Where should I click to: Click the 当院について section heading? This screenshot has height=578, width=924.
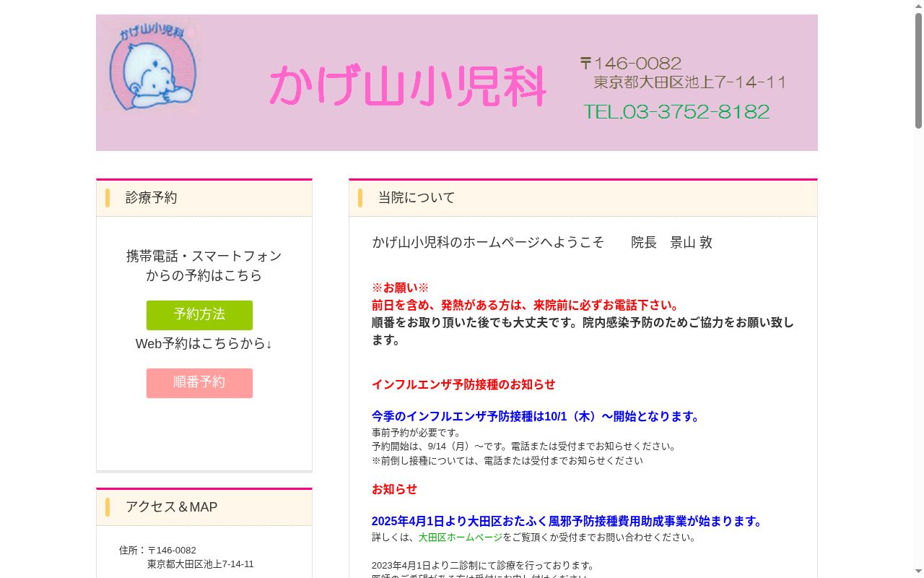point(417,198)
